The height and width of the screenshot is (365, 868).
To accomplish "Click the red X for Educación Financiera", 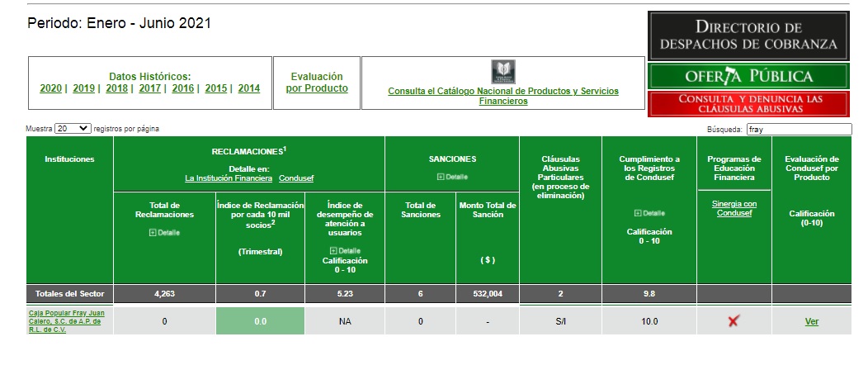I will [734, 320].
